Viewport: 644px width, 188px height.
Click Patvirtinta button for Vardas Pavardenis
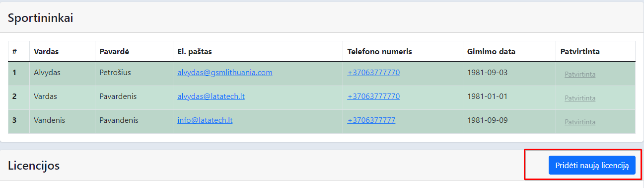tap(580, 98)
